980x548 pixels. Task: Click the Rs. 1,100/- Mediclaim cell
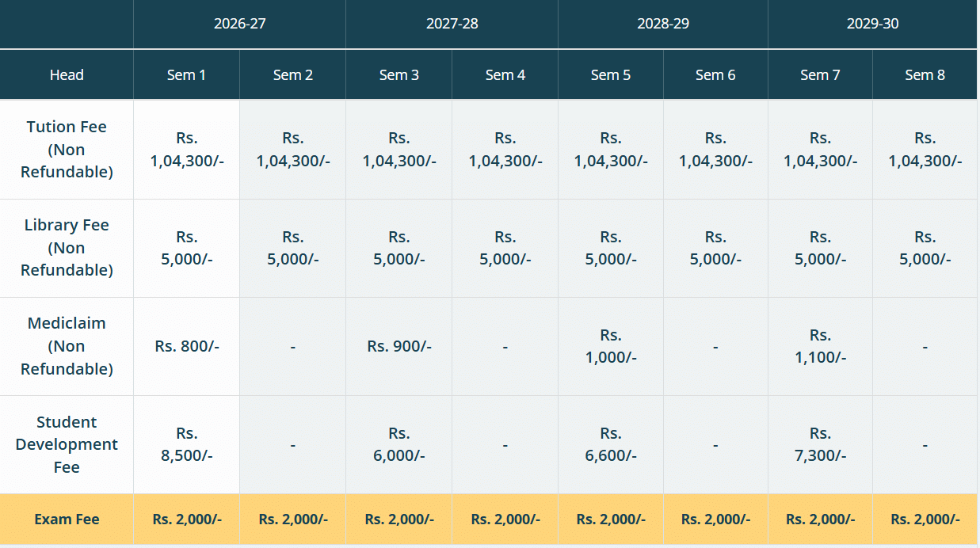point(820,346)
